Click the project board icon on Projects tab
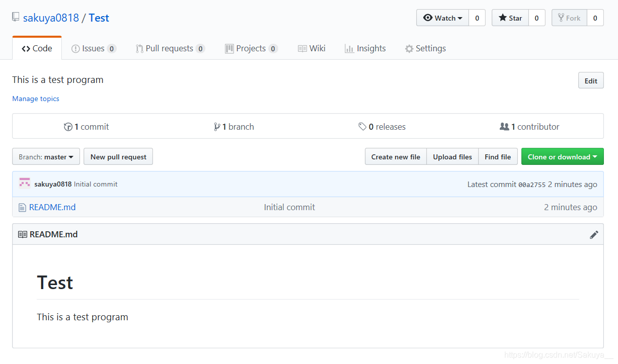The image size is (618, 364). [229, 49]
